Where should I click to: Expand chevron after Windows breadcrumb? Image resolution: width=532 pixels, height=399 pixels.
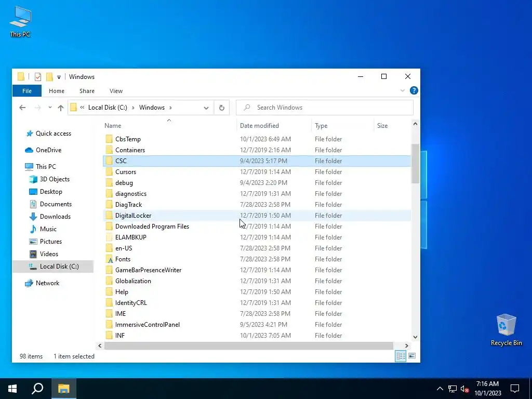170,108
